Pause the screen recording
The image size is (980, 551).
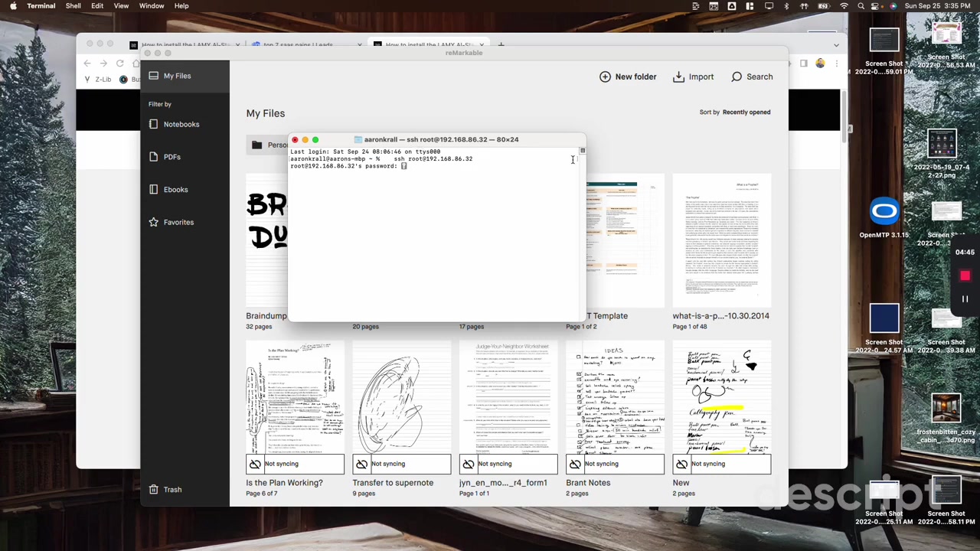point(965,299)
